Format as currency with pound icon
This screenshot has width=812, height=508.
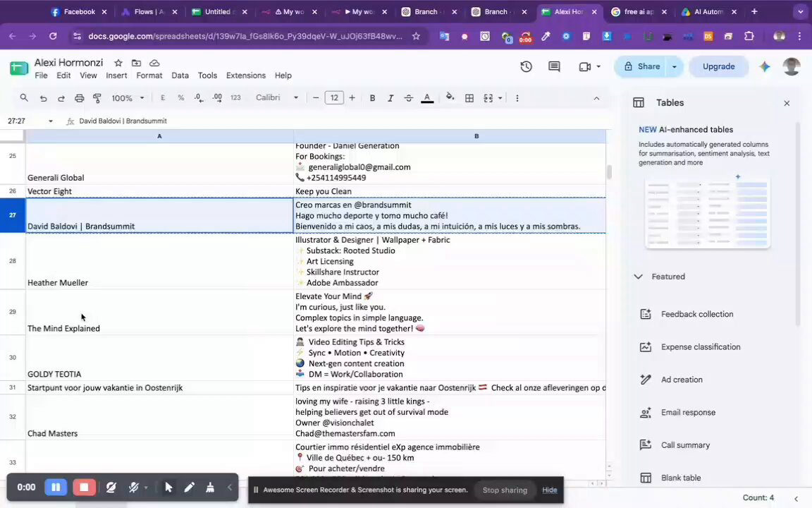click(163, 97)
